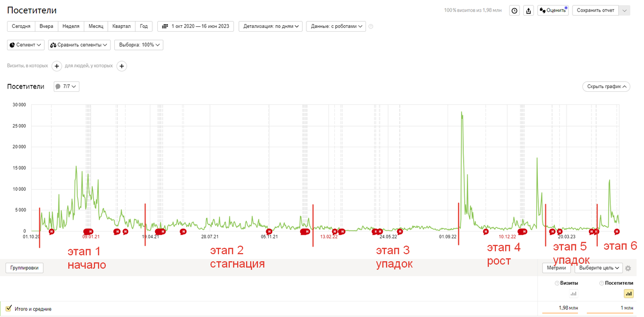Image resolution: width=644 pixels, height=317 pixels.
Task: Click the 01.09.22 x-axis date label
Action: 448,236
